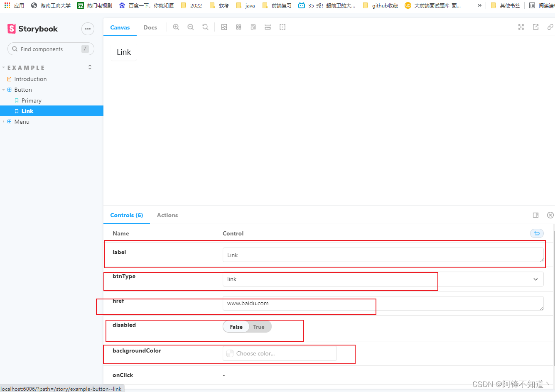This screenshot has height=392, width=555.
Task: Click the backgroundColor swatch preview
Action: pos(230,353)
